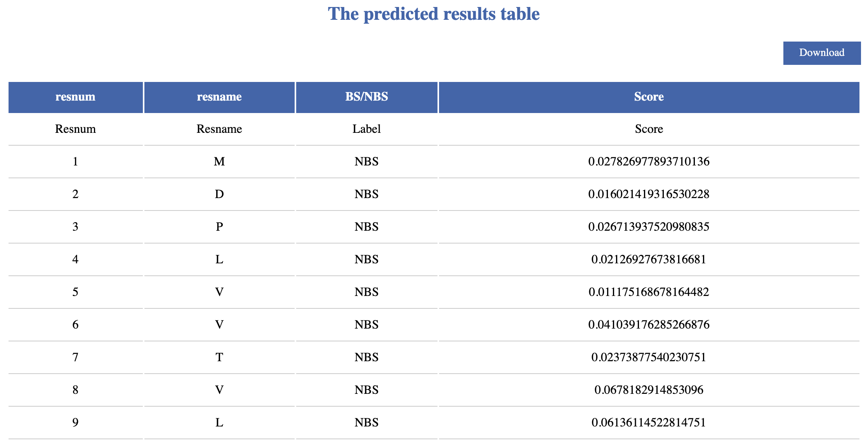
Task: Click score 0.041039176285266876 for residue 6
Action: click(x=649, y=325)
